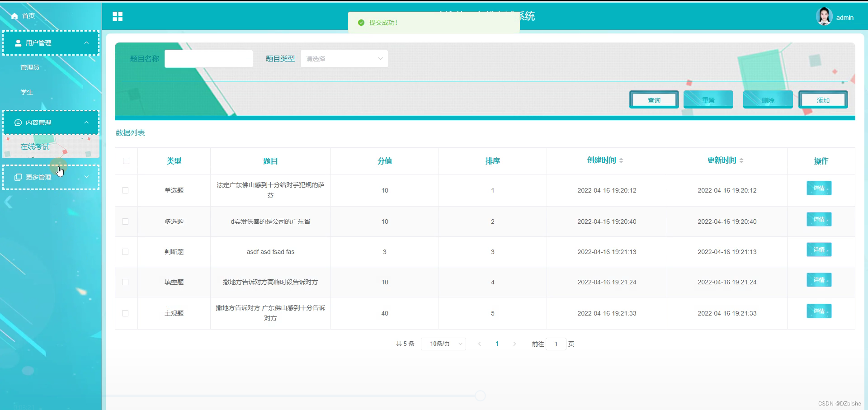Screen dimensions: 868x410
Task: Check the 填空题 row checkbox
Action: point(125,282)
